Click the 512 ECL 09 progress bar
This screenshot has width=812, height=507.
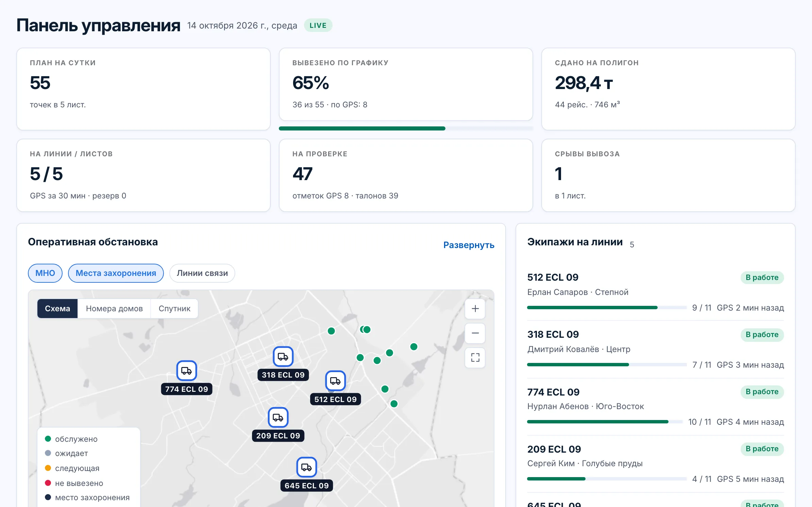click(607, 308)
